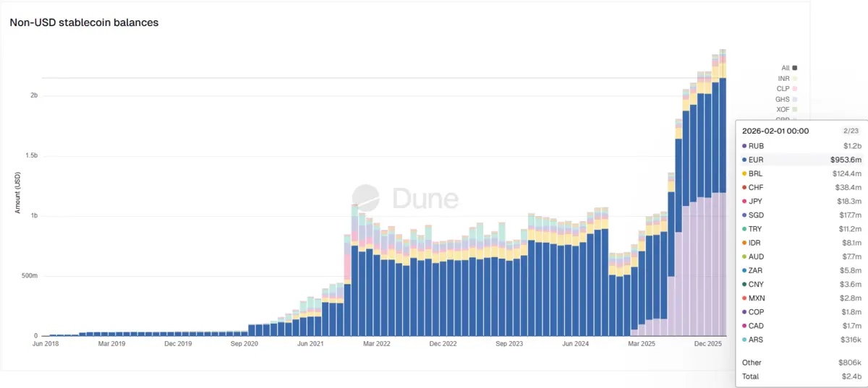Click the Other row in tooltip
The height and width of the screenshot is (388, 868).
point(801,363)
